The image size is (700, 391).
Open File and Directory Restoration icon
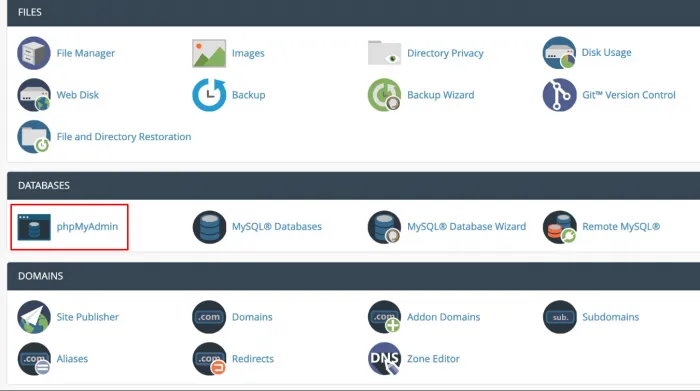(x=34, y=137)
